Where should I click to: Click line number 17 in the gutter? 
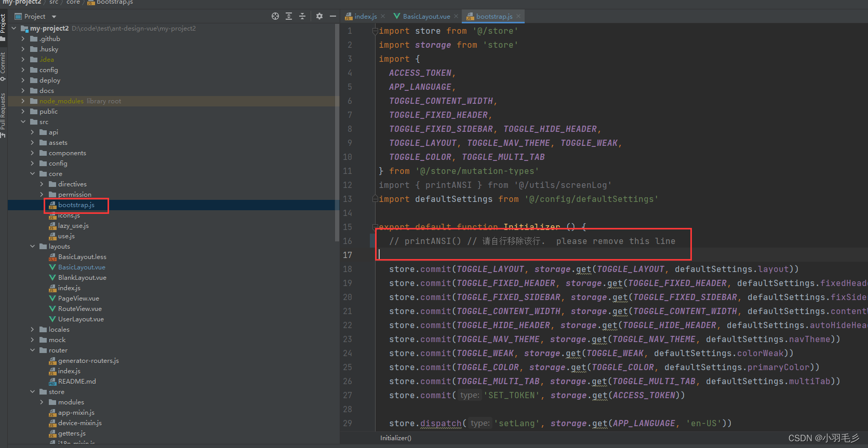click(347, 255)
